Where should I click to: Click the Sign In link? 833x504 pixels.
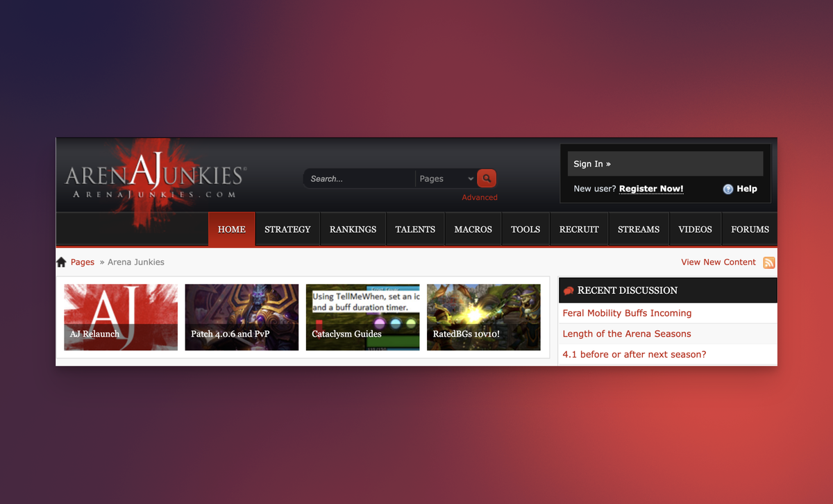[x=592, y=164]
